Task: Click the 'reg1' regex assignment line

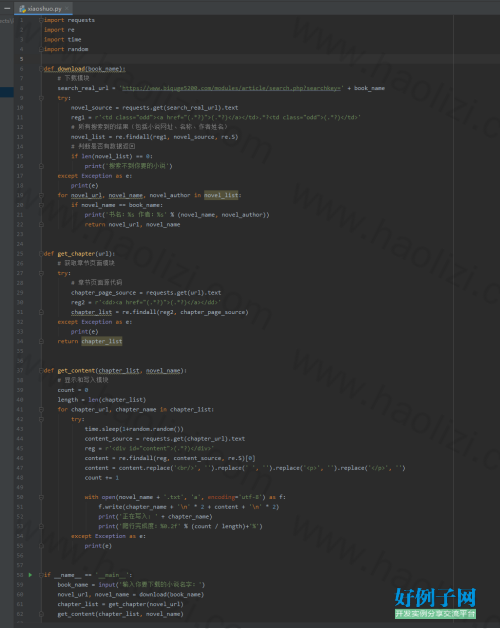Action: 216,118
